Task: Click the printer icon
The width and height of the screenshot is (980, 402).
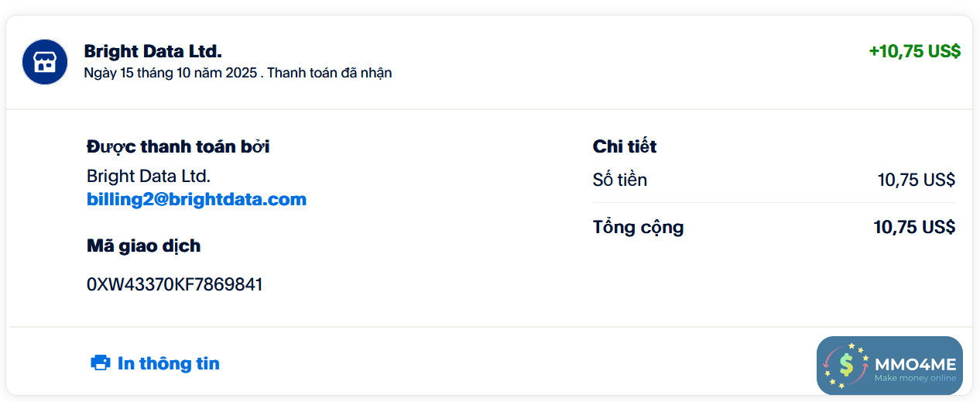Action: (101, 362)
